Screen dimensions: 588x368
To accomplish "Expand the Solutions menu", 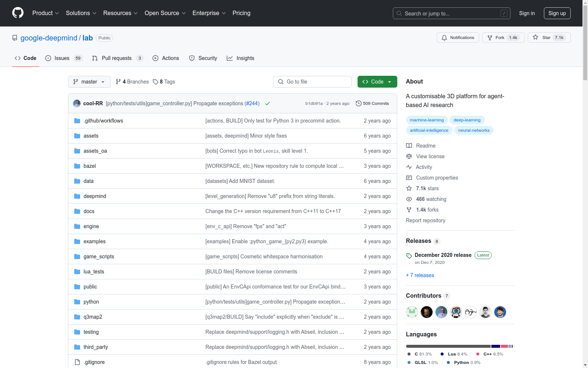I will [x=81, y=13].
